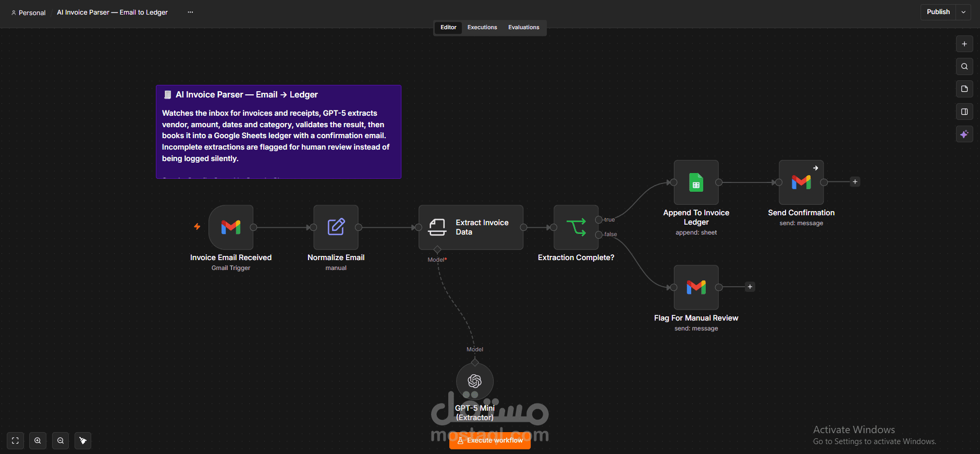The height and width of the screenshot is (454, 980).
Task: Switch to the Executions tab
Action: coord(482,28)
